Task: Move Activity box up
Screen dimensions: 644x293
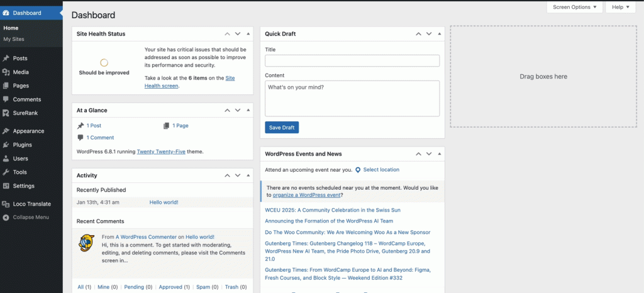Action: (227, 175)
